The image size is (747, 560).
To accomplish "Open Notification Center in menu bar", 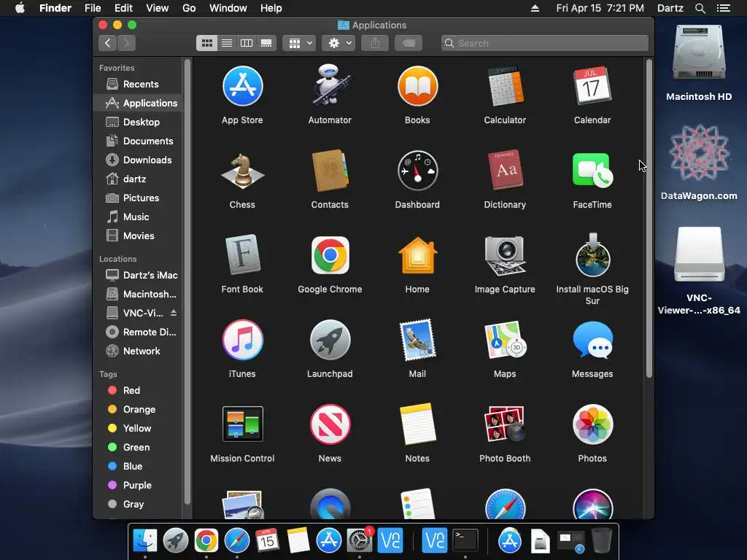I will (x=724, y=8).
